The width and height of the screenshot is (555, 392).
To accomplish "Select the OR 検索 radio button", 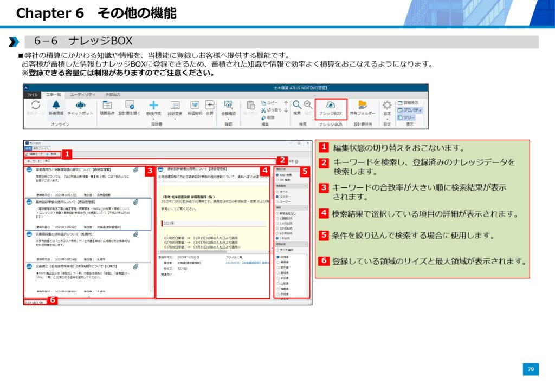I will [x=277, y=180].
